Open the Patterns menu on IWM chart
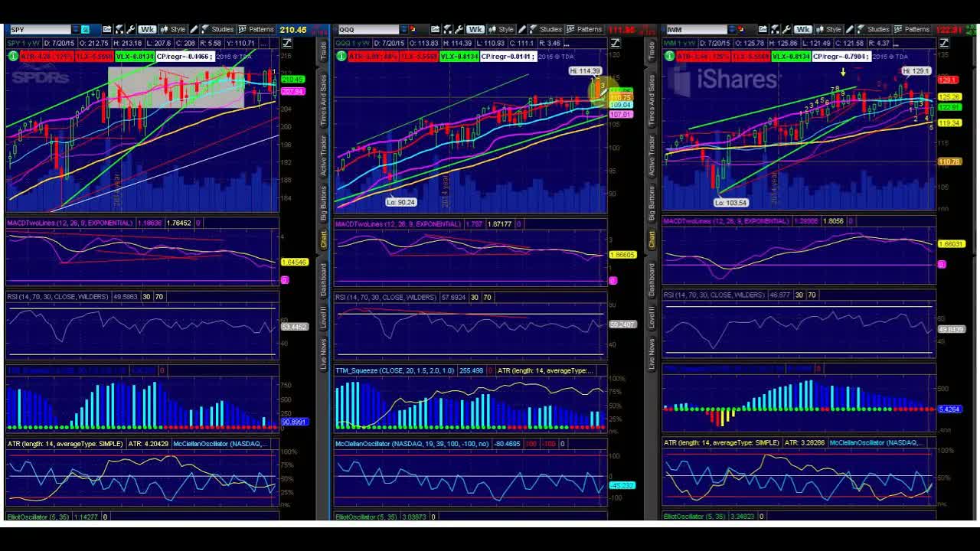980x551 pixels. tap(912, 29)
